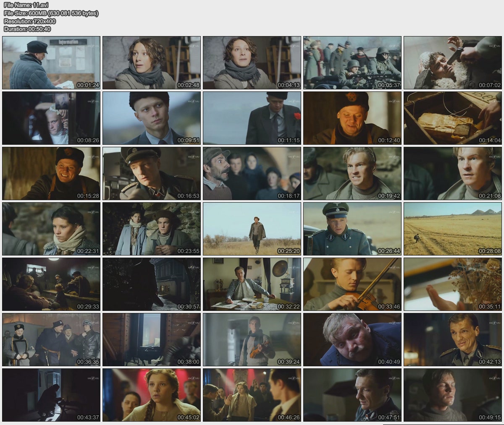
Task: Click the Duration 00:50:40 text
Action: tap(27, 29)
